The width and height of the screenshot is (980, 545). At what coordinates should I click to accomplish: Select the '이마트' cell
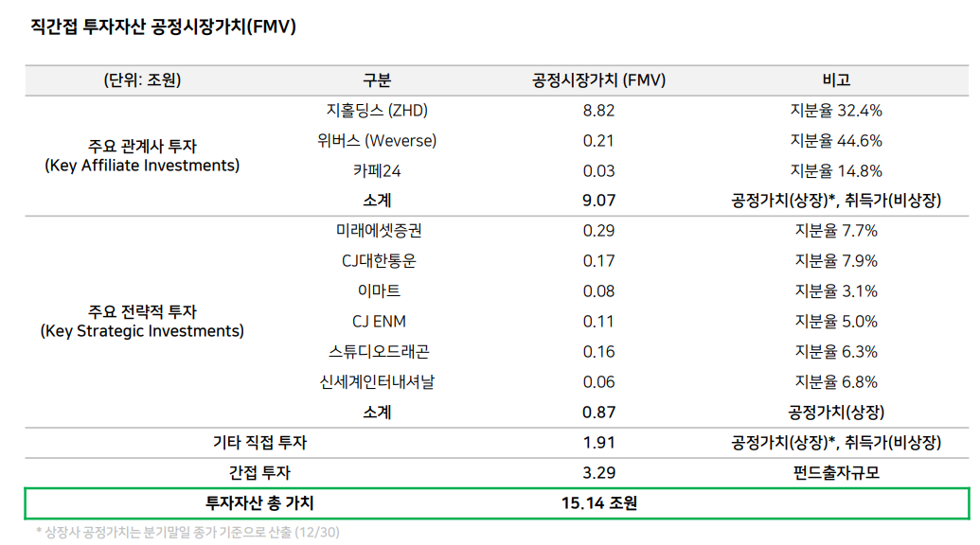pos(379,290)
